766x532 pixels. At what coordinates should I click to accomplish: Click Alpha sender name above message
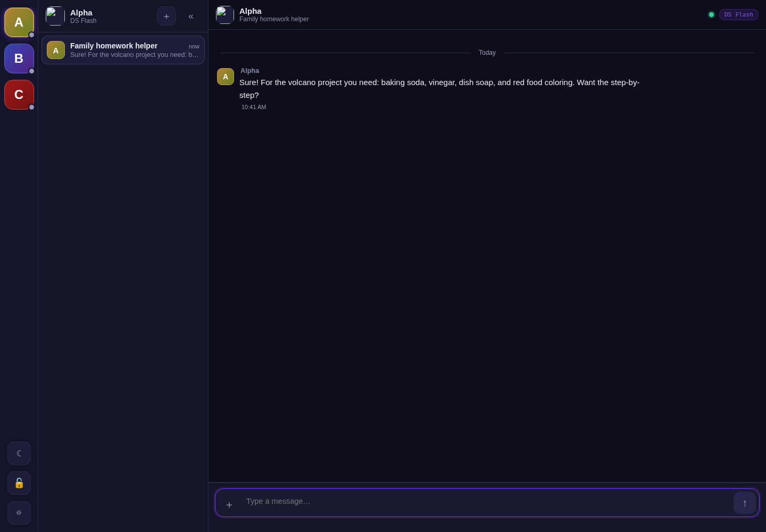click(x=249, y=70)
